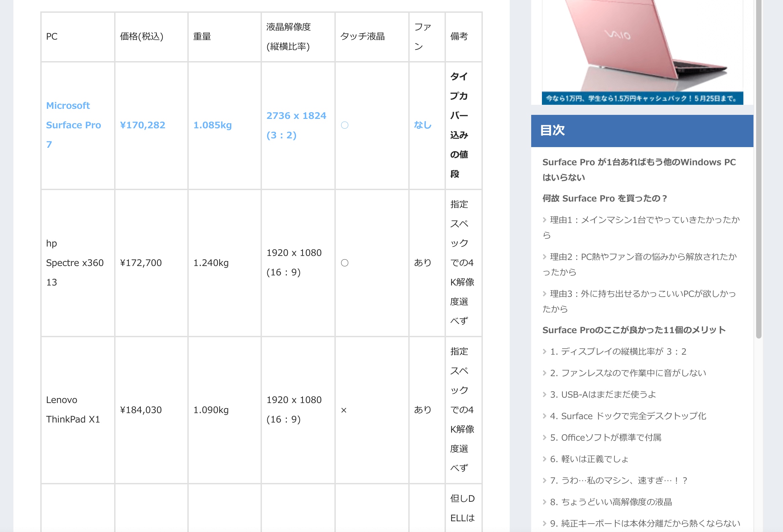Click the VAIO cashback campaign banner text
The image size is (783, 532).
[x=642, y=98]
